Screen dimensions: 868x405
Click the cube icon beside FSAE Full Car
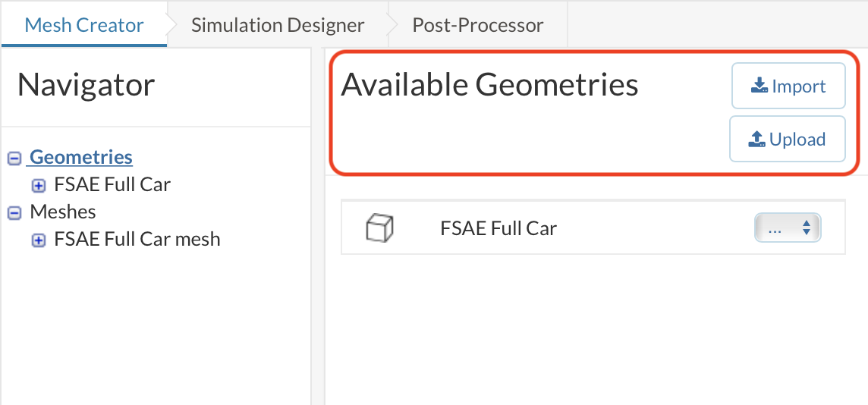pyautogui.click(x=380, y=228)
